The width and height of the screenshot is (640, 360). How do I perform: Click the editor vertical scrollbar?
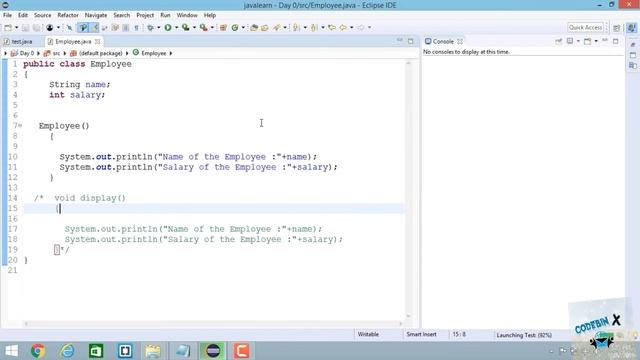408,189
